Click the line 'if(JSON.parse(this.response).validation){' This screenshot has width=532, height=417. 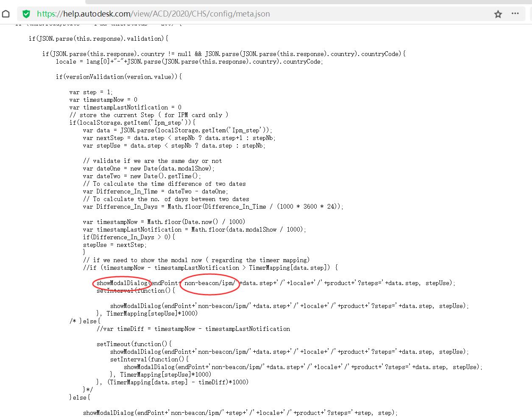[98, 39]
